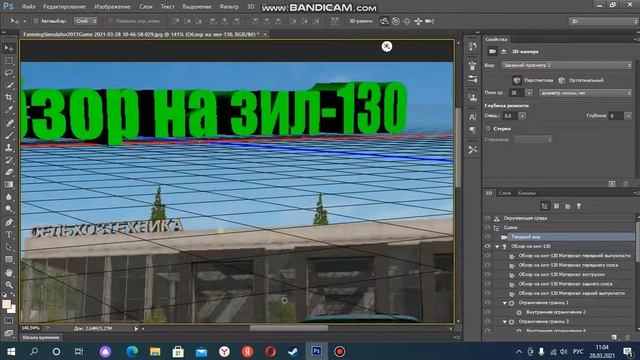Open the Файл menu
Screen dimensions: 640x360
[28, 7]
